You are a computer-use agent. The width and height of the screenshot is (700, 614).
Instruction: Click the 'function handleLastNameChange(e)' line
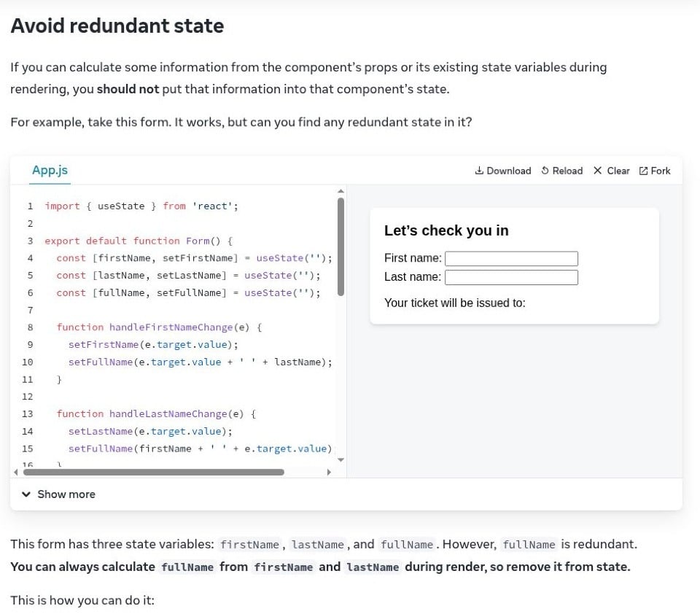click(x=156, y=413)
